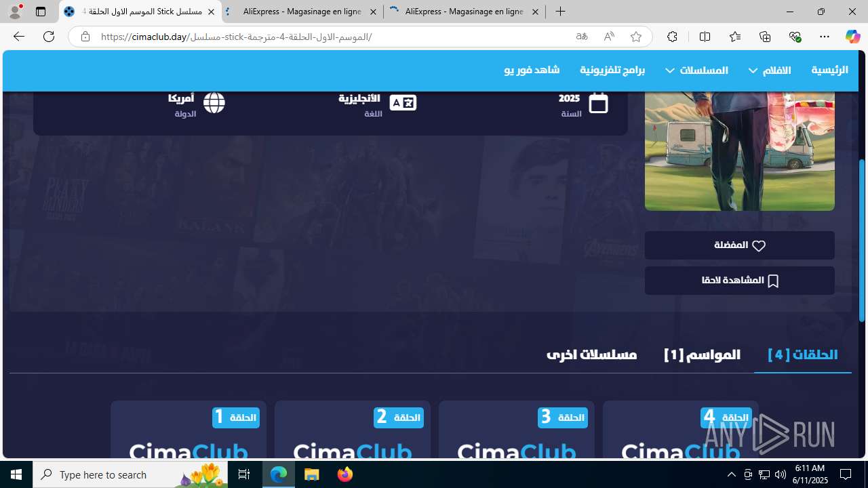Open File Explorer from taskbar

pos(312,474)
